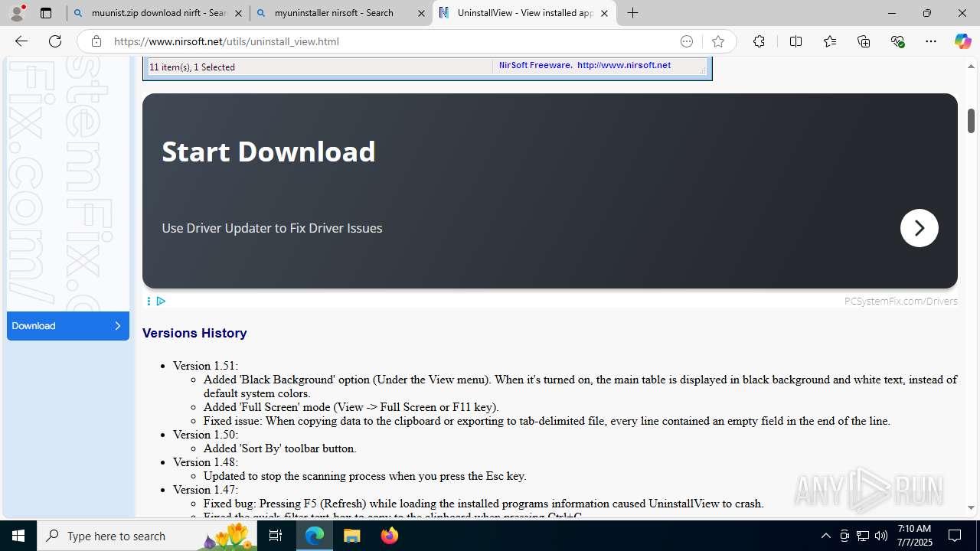The image size is (980, 551).
Task: Go back to previous page
Action: pyautogui.click(x=21, y=41)
